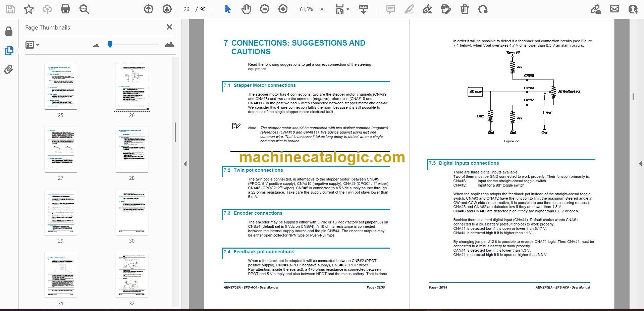
Task: Expand the right tools pane arrow
Action: point(640,164)
